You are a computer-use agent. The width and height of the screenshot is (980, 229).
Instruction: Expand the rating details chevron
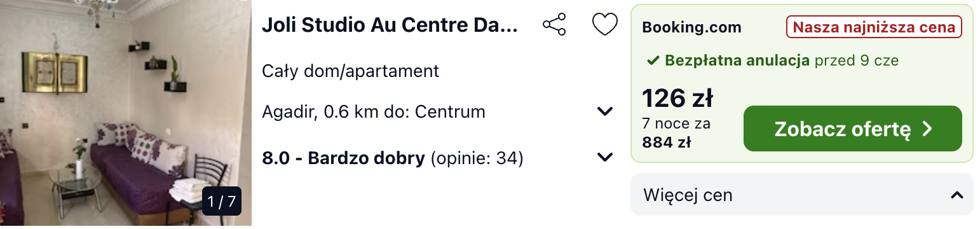(x=605, y=157)
